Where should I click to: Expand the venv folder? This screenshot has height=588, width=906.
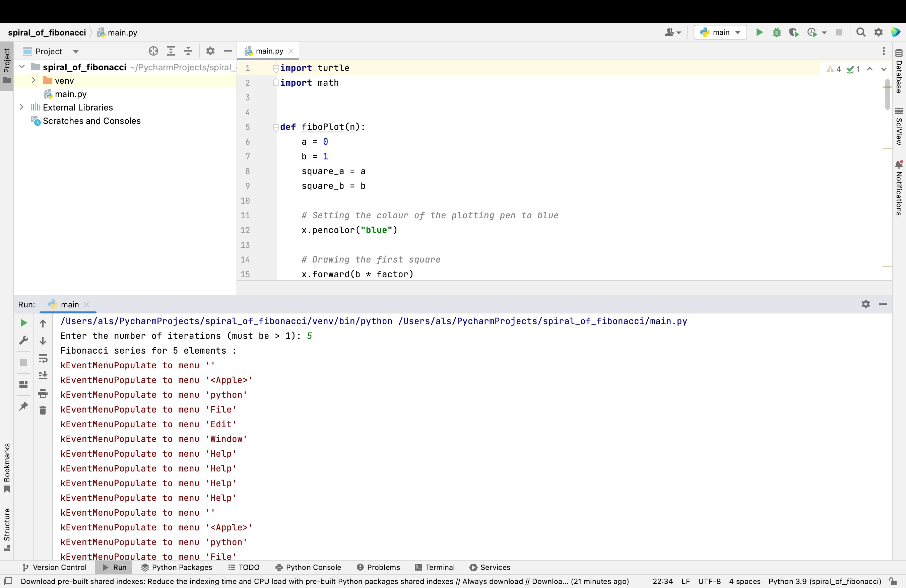click(34, 80)
